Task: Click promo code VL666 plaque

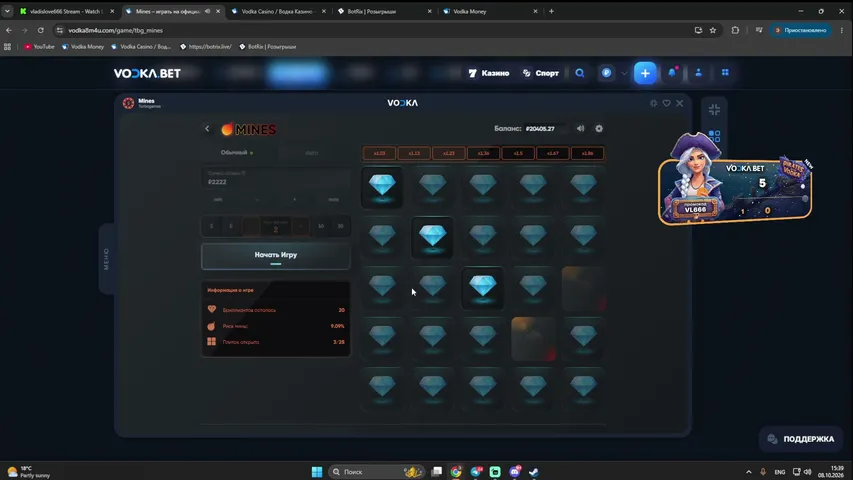Action: coord(695,208)
